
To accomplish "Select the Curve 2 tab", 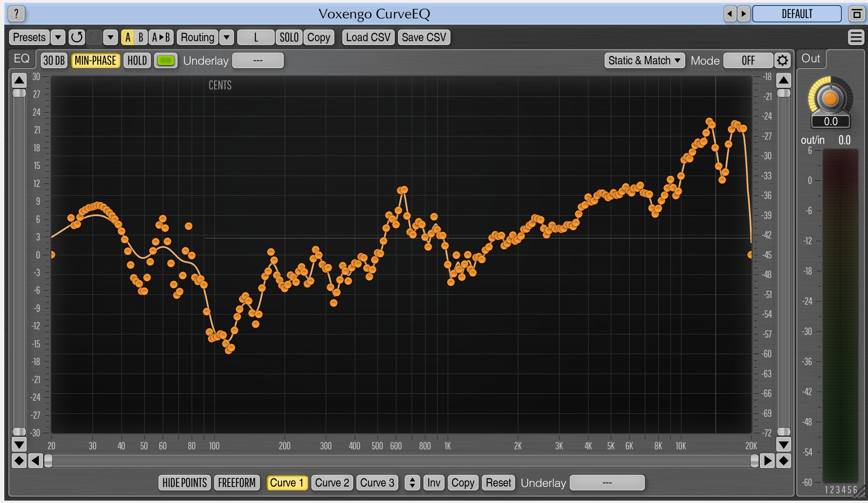I will click(x=332, y=483).
